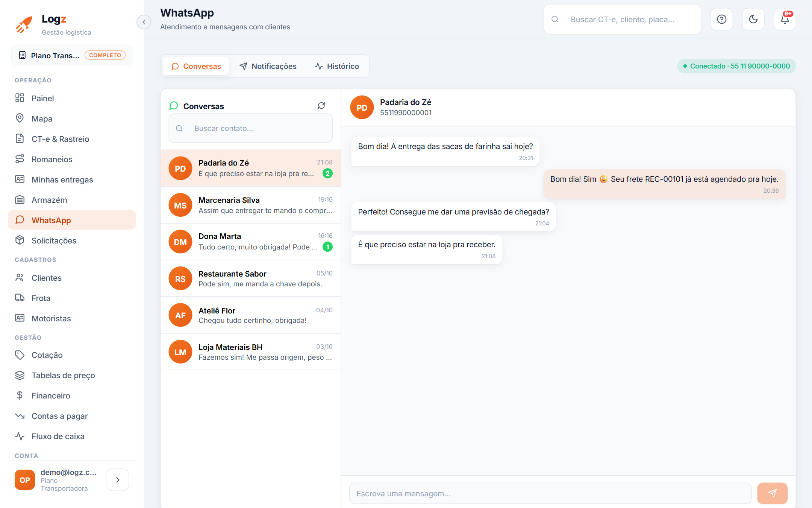Image resolution: width=812 pixels, height=508 pixels.
Task: Expand the account menu arrow beside demo@logz
Action: (x=118, y=480)
